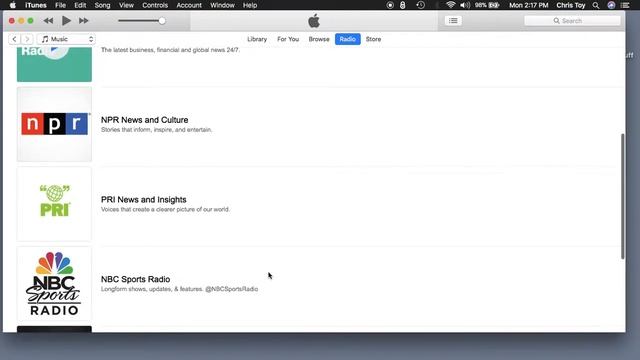This screenshot has width=640, height=360.
Task: Click the Previous track rewind button
Action: [x=48, y=20]
